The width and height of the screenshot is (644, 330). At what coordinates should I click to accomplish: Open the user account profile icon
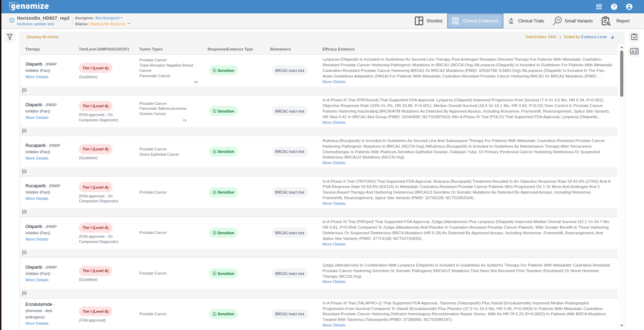[629, 7]
